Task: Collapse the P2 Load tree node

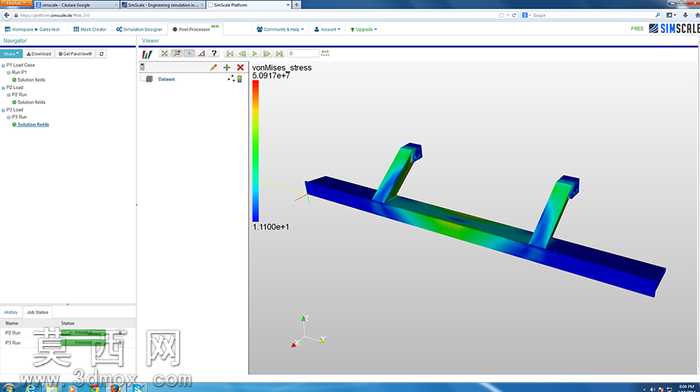Action: tap(4, 88)
